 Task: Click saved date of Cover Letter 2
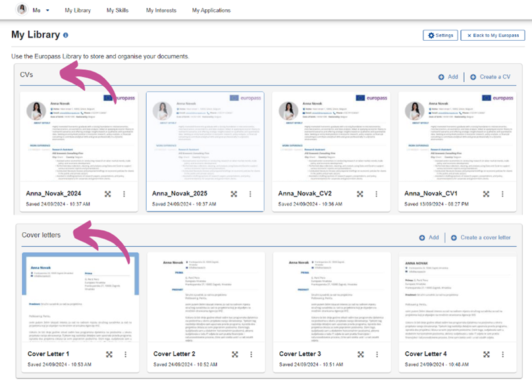point(185,364)
